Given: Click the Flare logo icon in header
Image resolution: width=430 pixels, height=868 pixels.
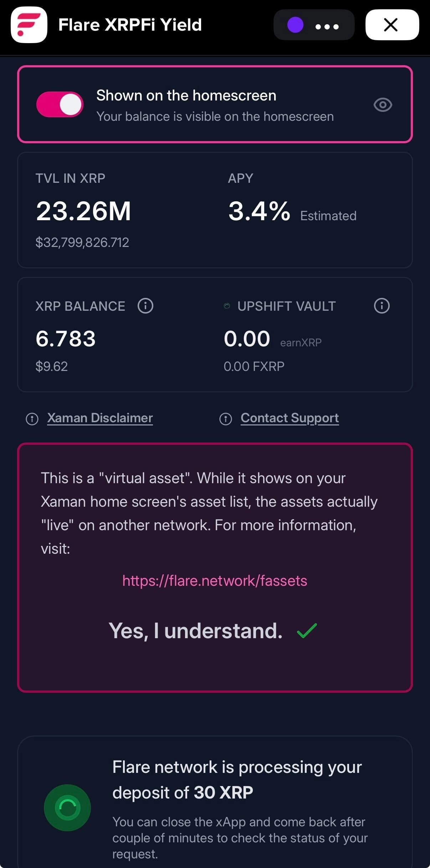Looking at the screenshot, I should pos(29,25).
